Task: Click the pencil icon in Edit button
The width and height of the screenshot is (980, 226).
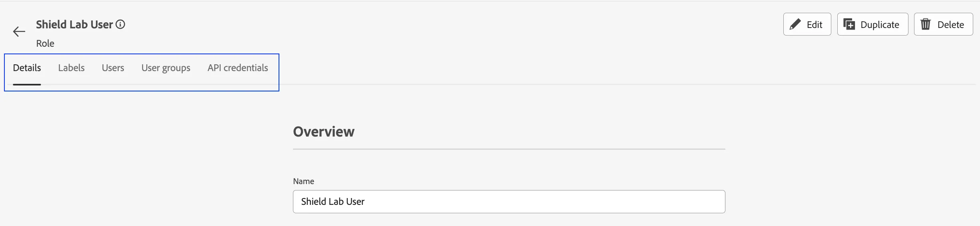Action: (795, 24)
